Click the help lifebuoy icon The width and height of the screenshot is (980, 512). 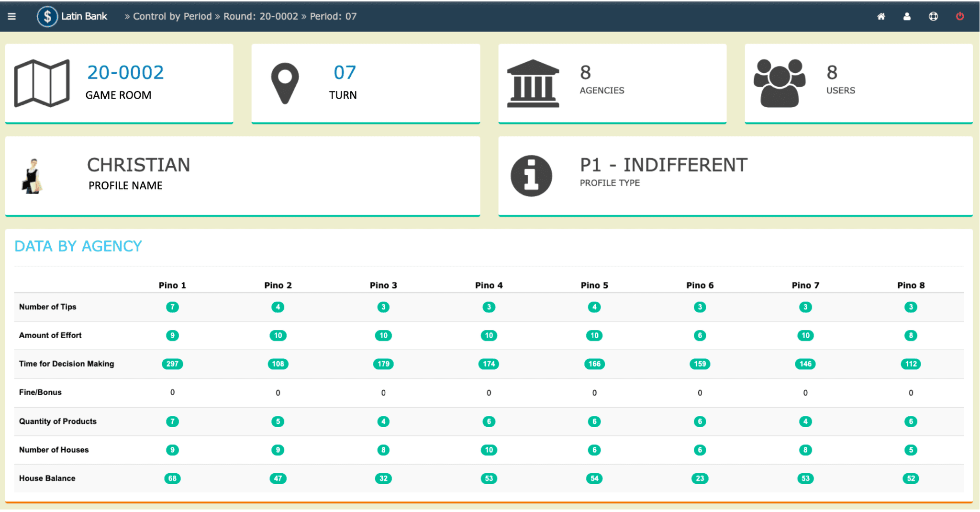(x=933, y=16)
